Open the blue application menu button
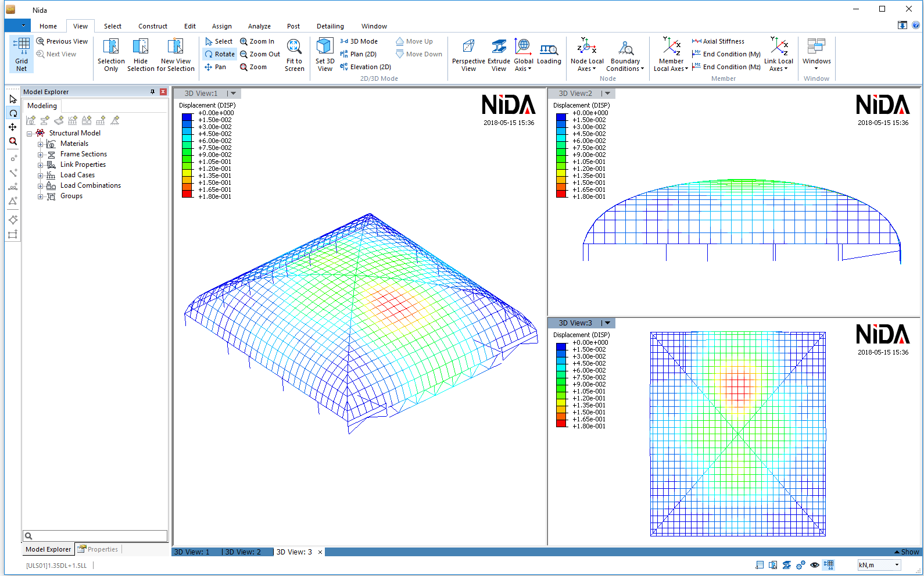The height and width of the screenshot is (576, 924). tap(18, 26)
